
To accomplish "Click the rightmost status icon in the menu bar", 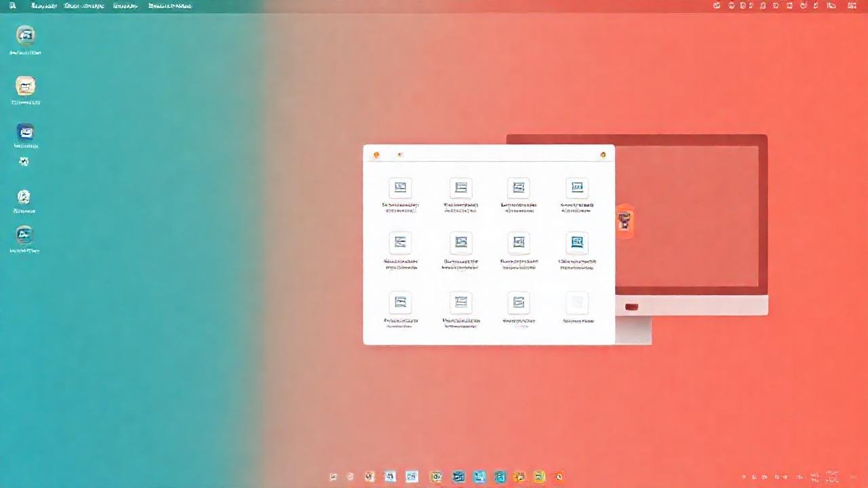I will coord(852,5).
